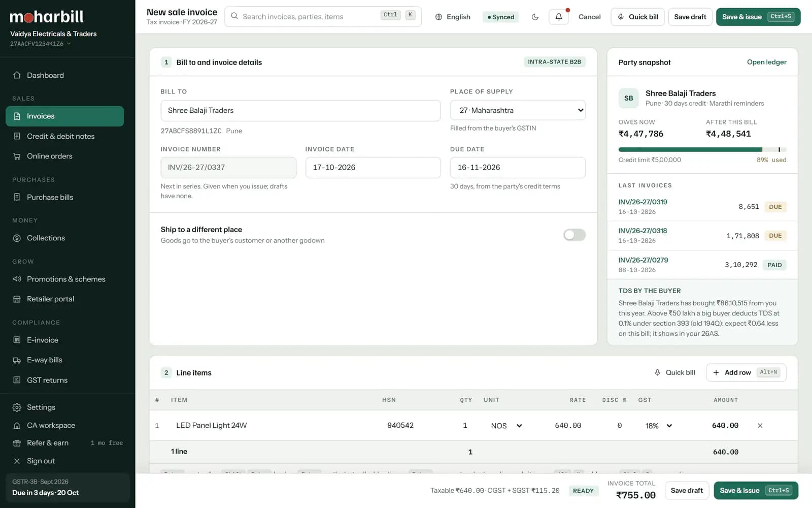
Task: Open Settings gear icon in sidebar
Action: (x=17, y=407)
